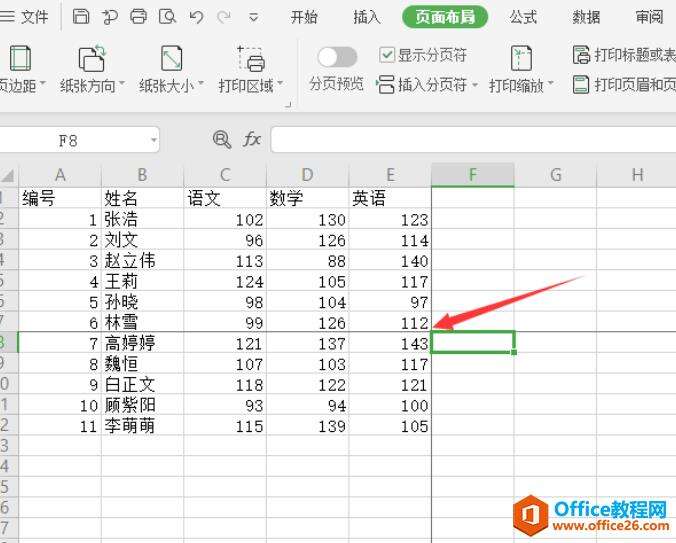
Task: Click the 数学 header cell
Action: click(307, 198)
